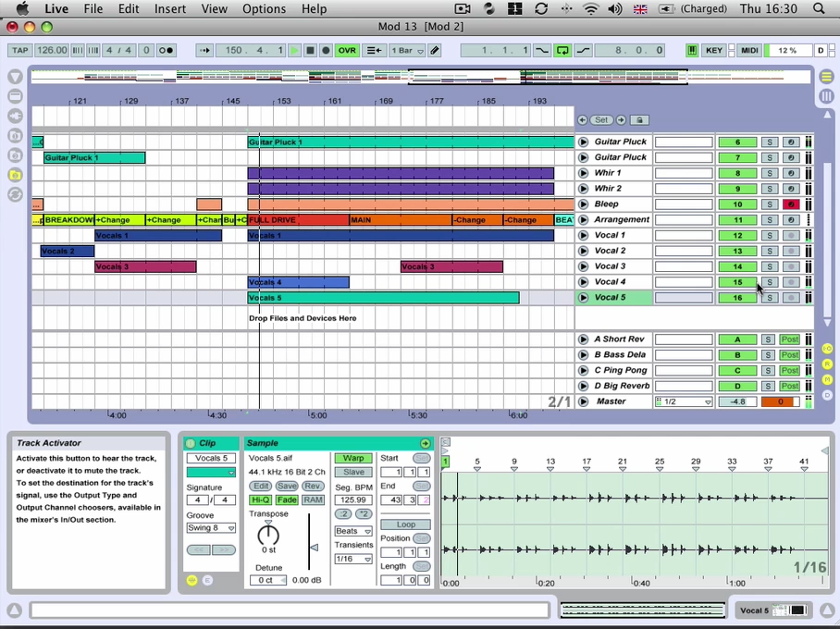Switch to Arrangement View selector icon
This screenshot has width=840, height=629.
click(x=827, y=77)
